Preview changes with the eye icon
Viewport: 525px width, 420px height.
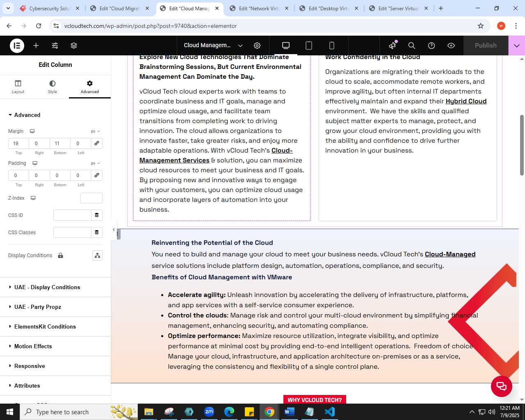point(451,46)
